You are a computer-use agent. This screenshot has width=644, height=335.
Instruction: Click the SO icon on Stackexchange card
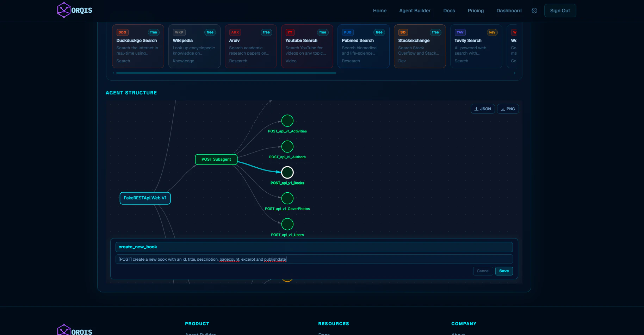coord(403,32)
